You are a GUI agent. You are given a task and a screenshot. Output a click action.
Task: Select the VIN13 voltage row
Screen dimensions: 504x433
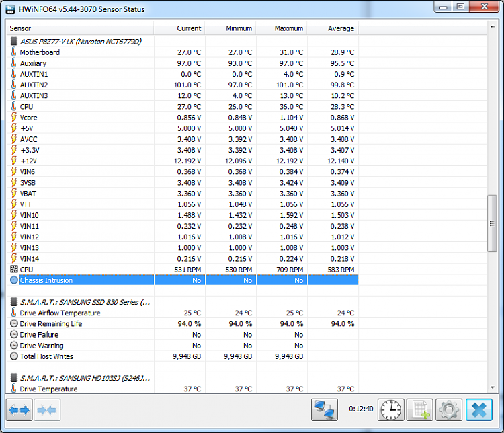coord(182,247)
